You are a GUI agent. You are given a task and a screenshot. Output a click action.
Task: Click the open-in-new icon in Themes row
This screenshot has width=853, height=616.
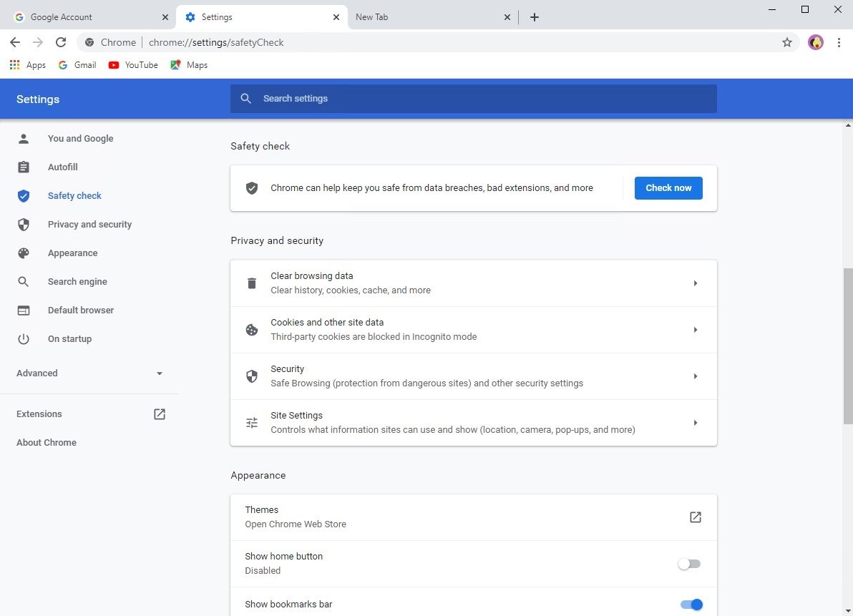tap(696, 517)
